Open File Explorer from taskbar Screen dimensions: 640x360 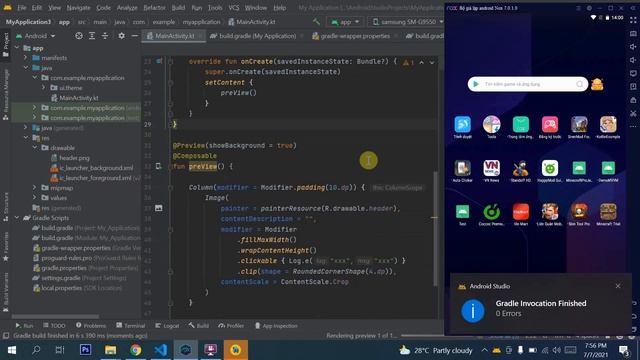[x=110, y=350]
